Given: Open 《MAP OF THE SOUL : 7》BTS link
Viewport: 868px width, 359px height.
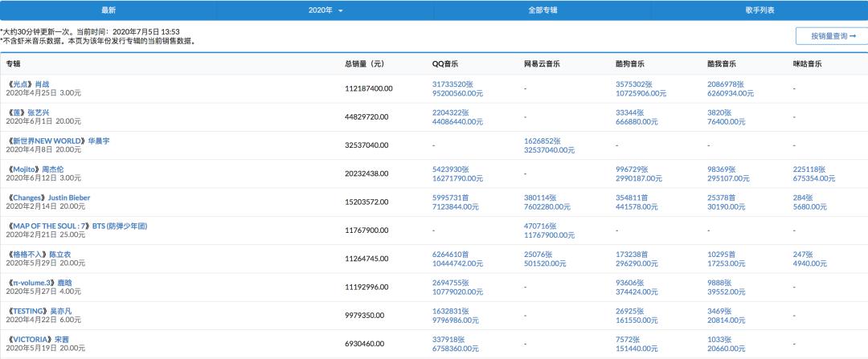Looking at the screenshot, I should tap(77, 226).
